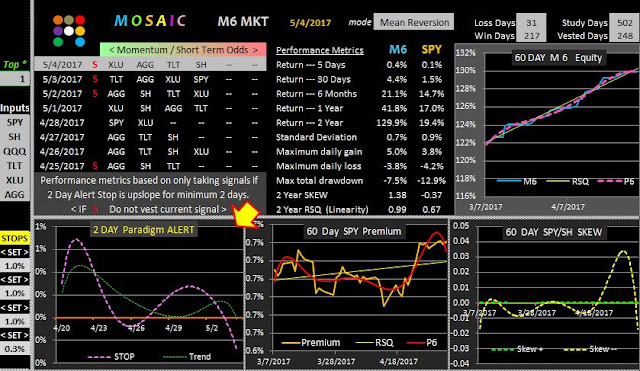This screenshot has height=371, width=640.
Task: Click the 60 DAY SPY/SH SKEW chart title
Action: pyautogui.click(x=553, y=232)
